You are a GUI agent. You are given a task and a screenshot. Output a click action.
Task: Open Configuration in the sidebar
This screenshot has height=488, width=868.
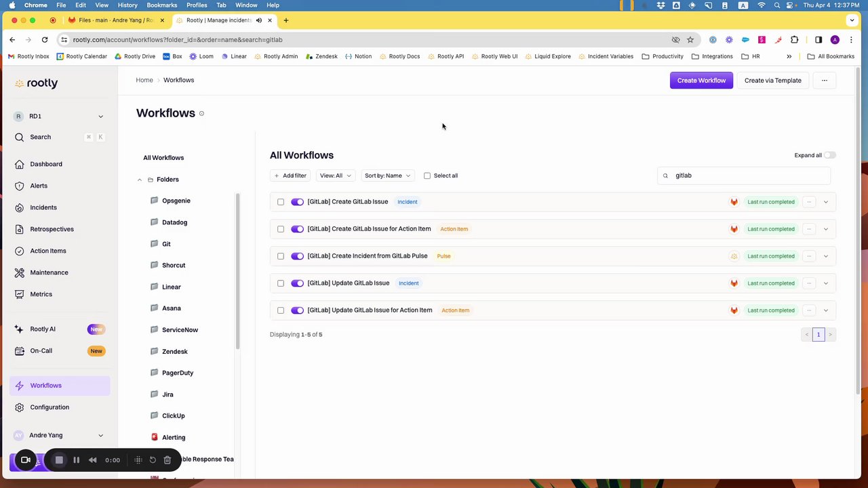click(50, 407)
